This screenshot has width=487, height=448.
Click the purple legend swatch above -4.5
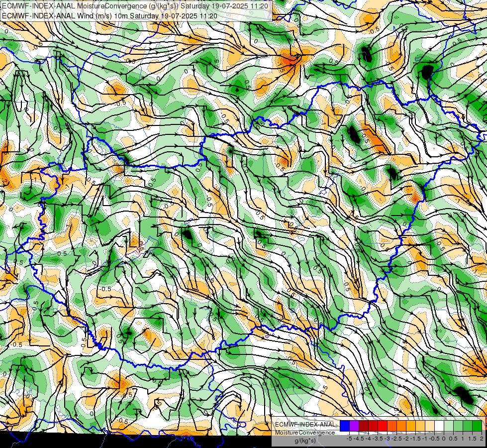click(354, 426)
